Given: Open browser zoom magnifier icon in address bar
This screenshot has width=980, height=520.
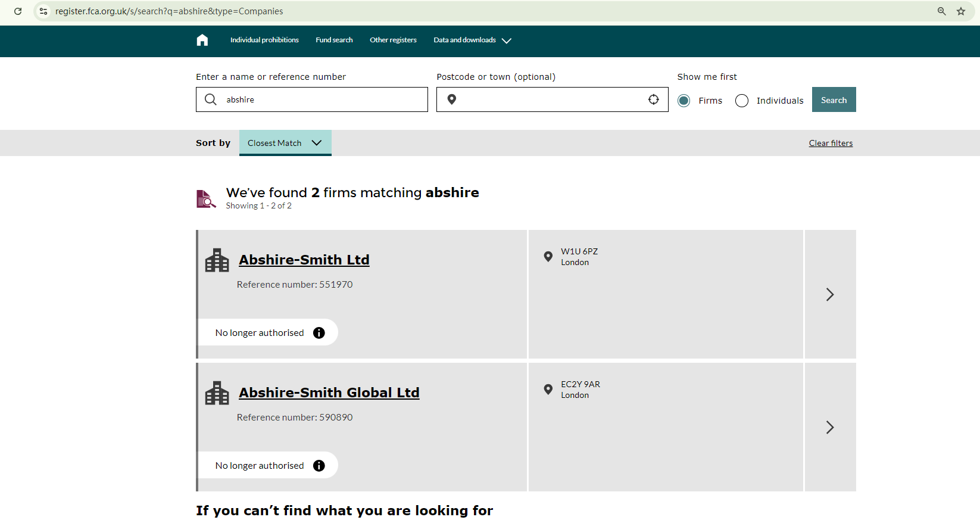Looking at the screenshot, I should pos(941,11).
